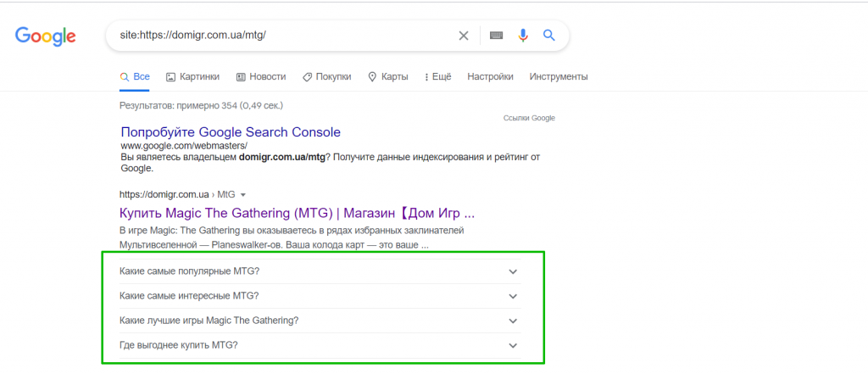Viewport: 868px width, 374px height.
Task: Expand Какие лучшие игры Magic The Gathering? question
Action: click(320, 321)
